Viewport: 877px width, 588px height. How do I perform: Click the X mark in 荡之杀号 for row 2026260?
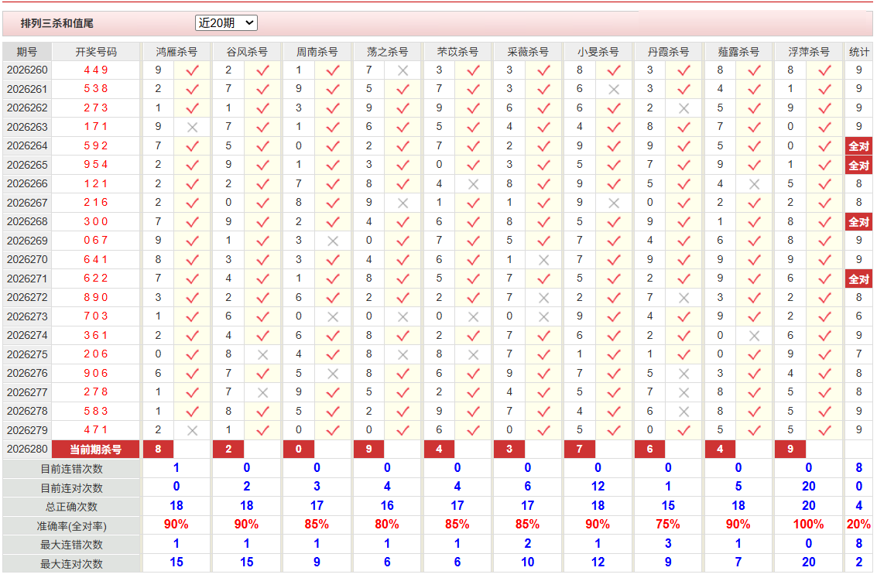coord(403,71)
